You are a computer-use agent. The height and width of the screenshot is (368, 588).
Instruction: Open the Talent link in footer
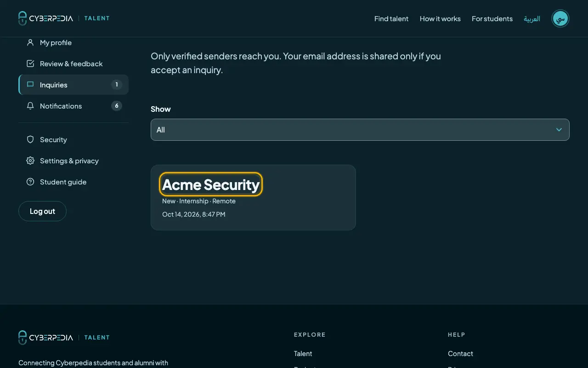coord(303,353)
